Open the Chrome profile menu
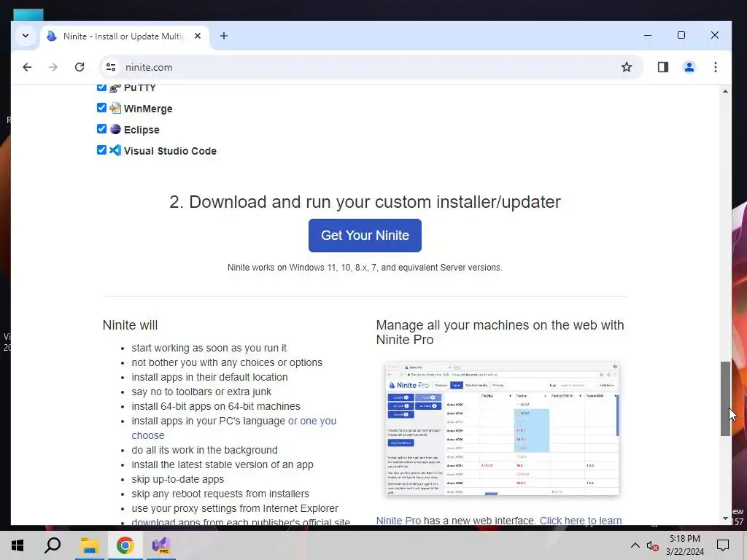 click(689, 67)
